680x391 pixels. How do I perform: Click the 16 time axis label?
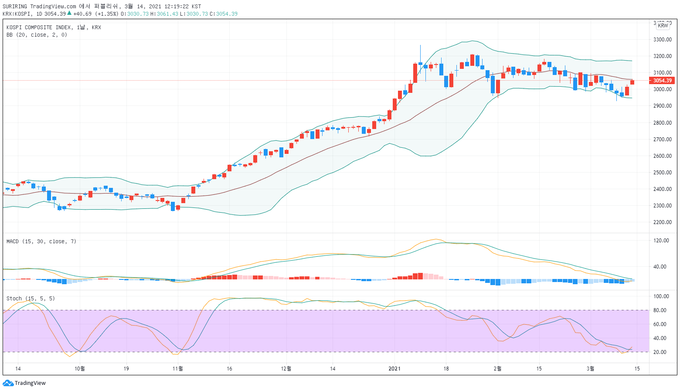229,369
